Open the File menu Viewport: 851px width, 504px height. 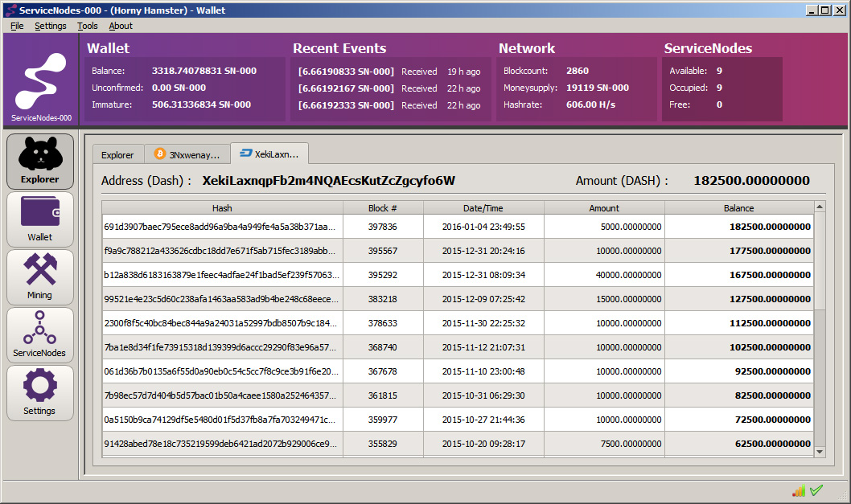point(17,26)
